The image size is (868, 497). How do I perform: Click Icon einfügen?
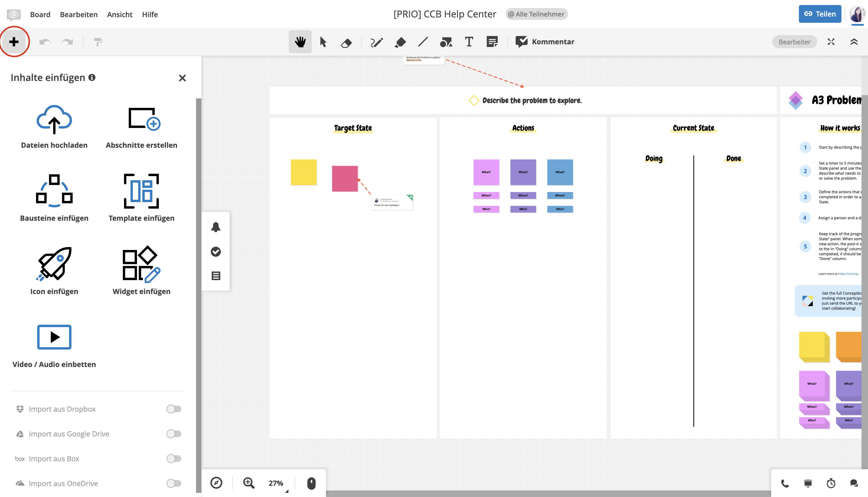point(54,271)
